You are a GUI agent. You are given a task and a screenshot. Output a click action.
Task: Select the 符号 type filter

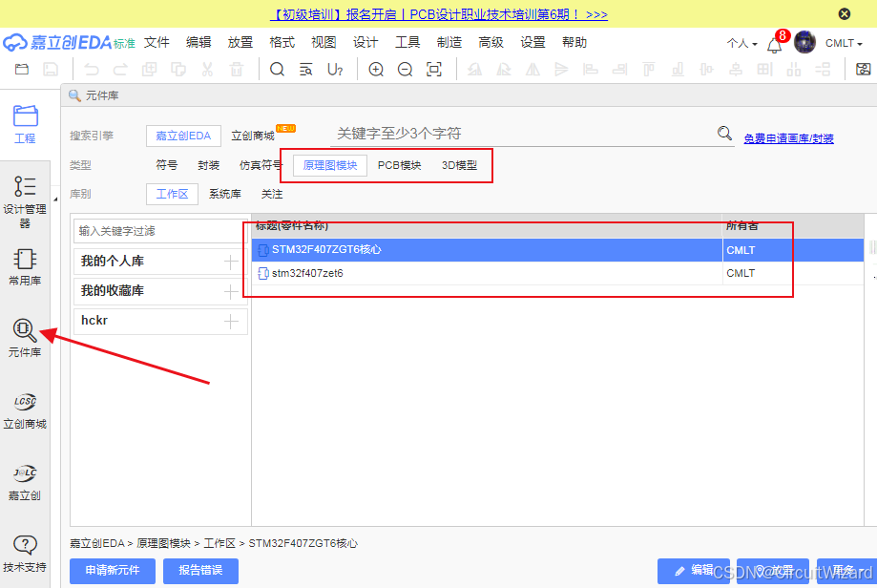[x=167, y=165]
